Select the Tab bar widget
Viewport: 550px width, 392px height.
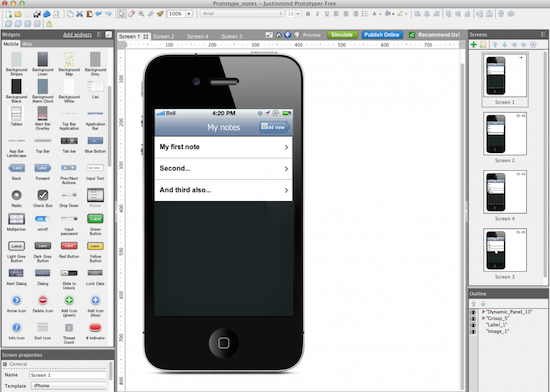click(69, 141)
